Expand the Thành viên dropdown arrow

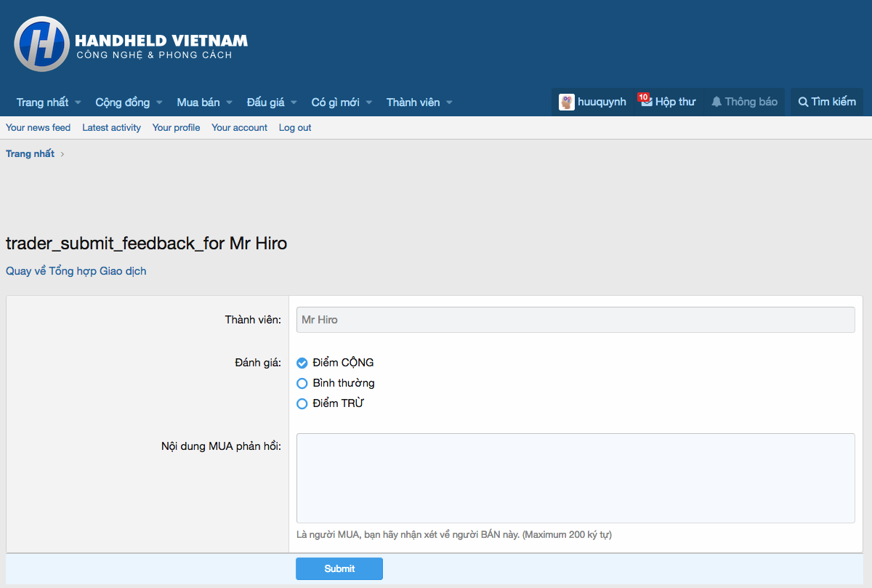(x=449, y=102)
